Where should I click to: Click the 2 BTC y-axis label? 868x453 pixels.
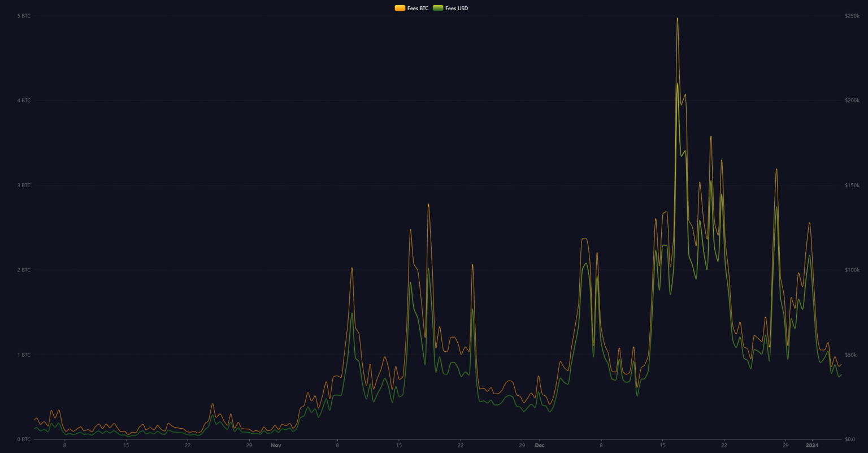[x=24, y=270]
